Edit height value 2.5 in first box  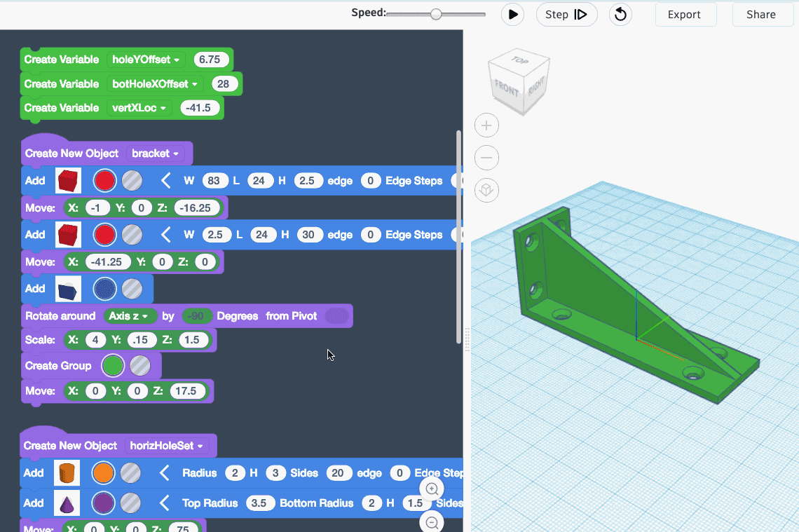point(307,181)
